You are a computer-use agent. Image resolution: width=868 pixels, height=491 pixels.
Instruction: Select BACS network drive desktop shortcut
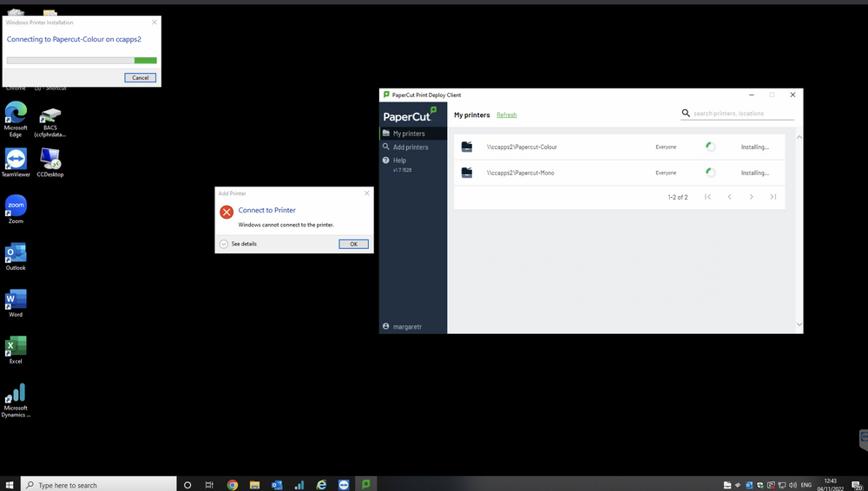pos(50,121)
